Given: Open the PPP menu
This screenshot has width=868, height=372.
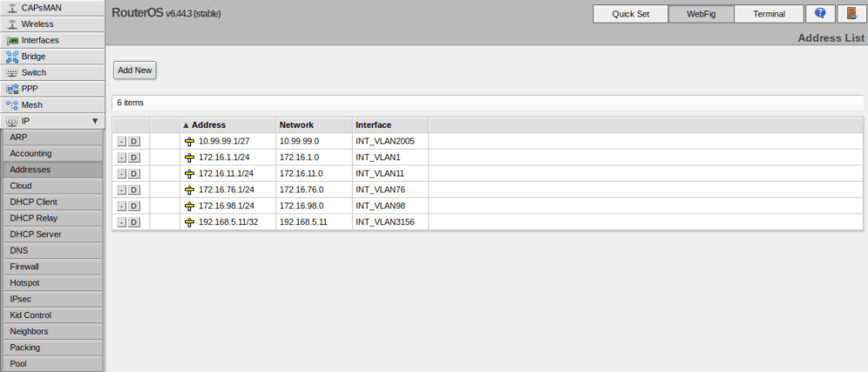Looking at the screenshot, I should 52,89.
